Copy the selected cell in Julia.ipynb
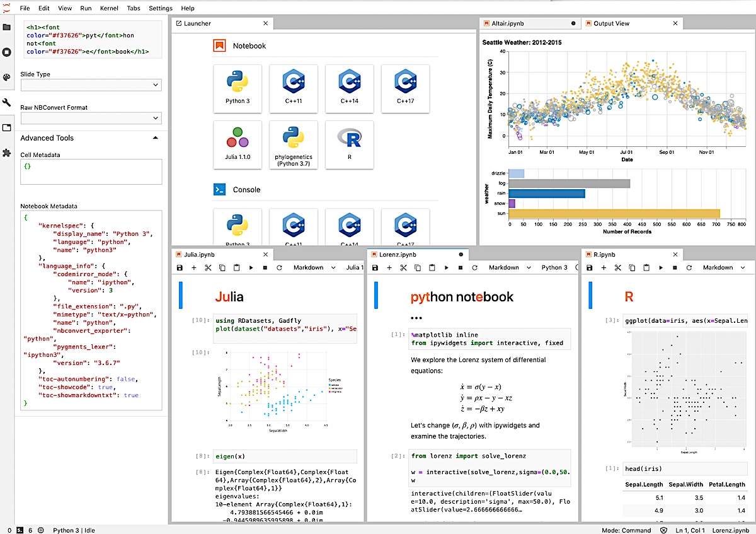 [x=222, y=267]
